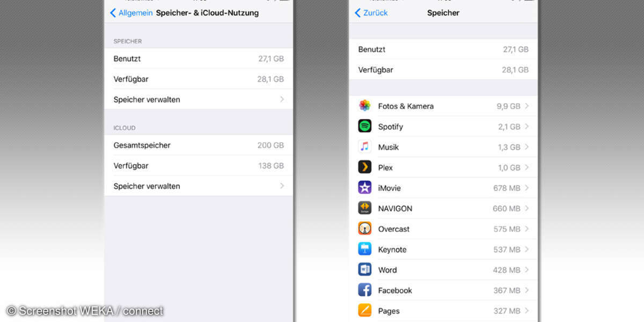The image size is (644, 322).
Task: Open chevron for Fotos & Kamera row
Action: (x=527, y=106)
